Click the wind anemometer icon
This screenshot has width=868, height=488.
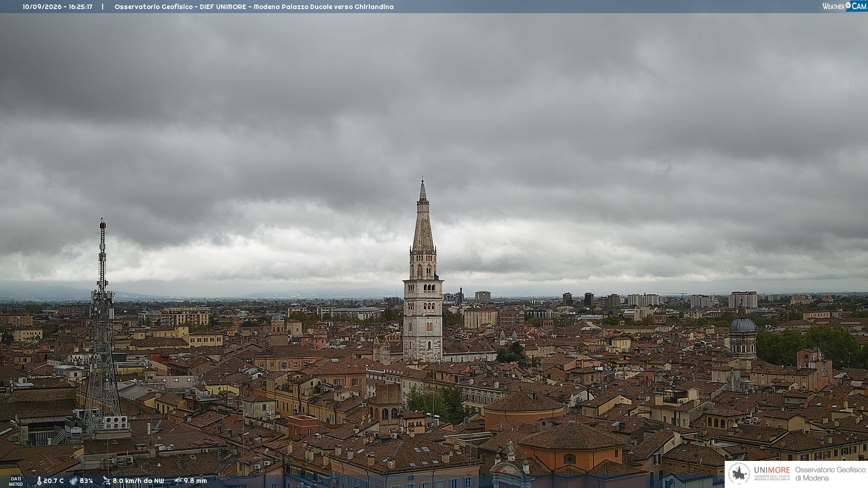[x=106, y=481]
